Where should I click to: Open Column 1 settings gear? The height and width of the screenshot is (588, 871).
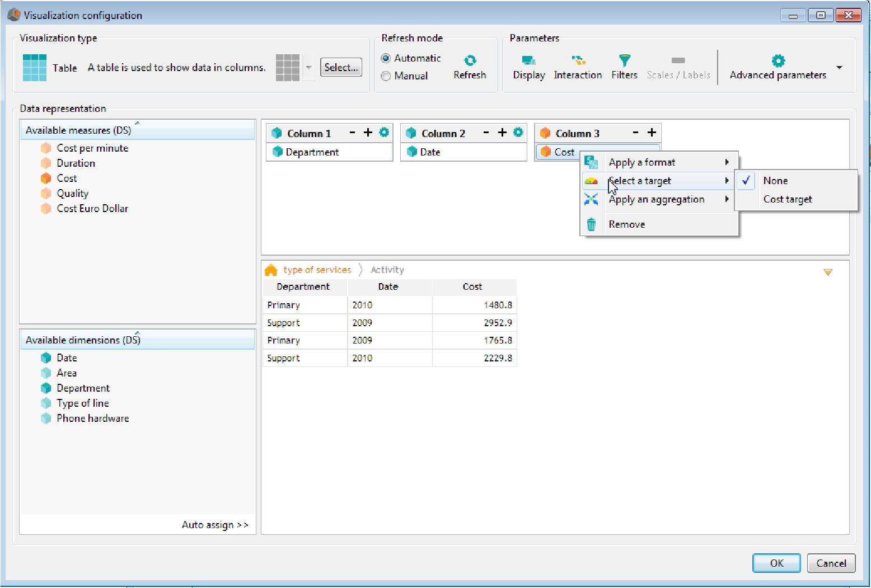(x=384, y=132)
